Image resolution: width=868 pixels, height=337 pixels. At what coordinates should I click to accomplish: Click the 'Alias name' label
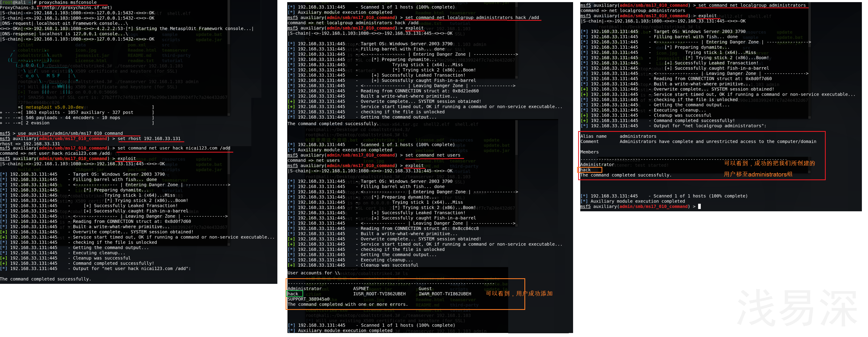pyautogui.click(x=593, y=136)
